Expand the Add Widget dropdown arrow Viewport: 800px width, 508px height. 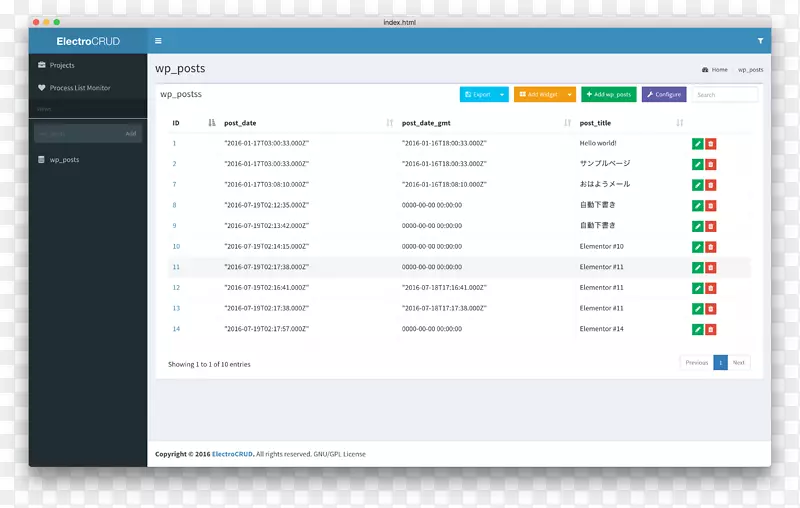tap(570, 95)
